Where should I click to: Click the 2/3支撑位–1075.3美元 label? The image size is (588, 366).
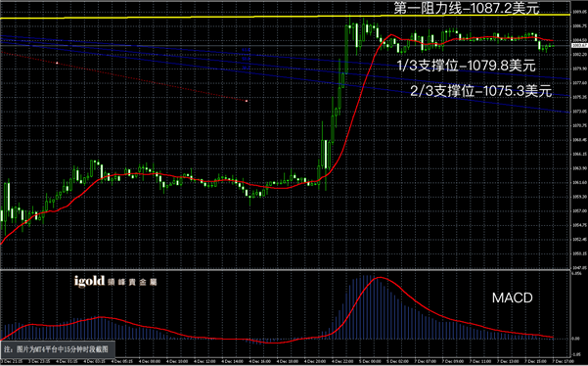tap(481, 91)
